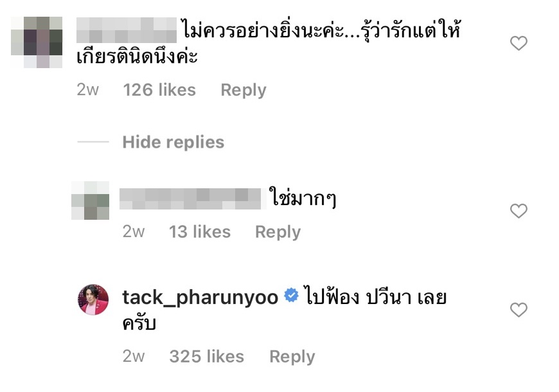
Task: Reply to the top comment
Action: [244, 90]
